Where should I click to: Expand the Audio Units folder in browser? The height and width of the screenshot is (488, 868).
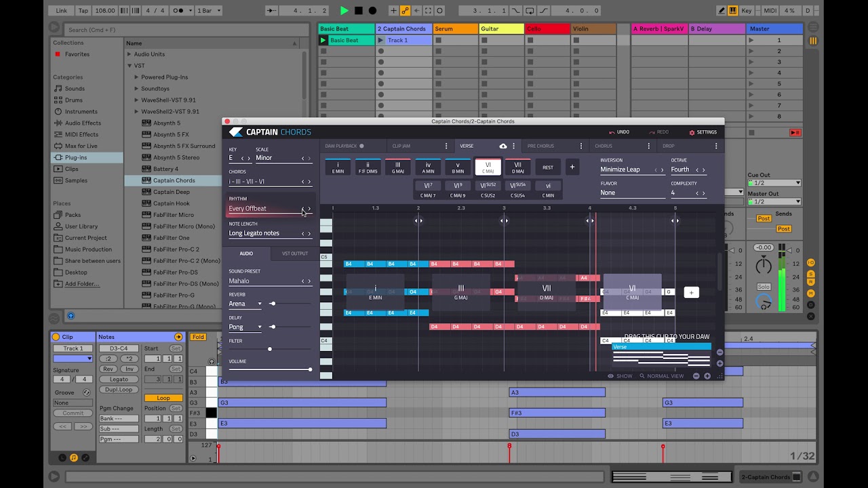pyautogui.click(x=129, y=54)
